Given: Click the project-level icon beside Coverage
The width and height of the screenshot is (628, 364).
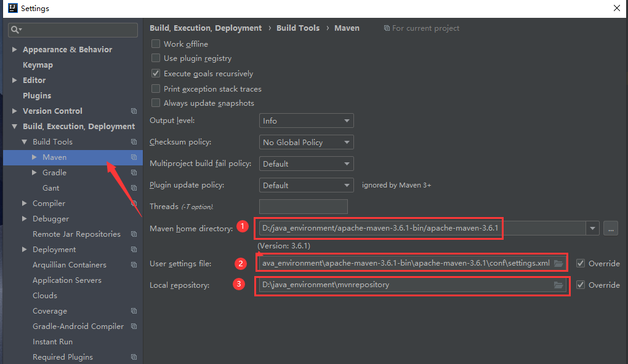Looking at the screenshot, I should coord(134,311).
